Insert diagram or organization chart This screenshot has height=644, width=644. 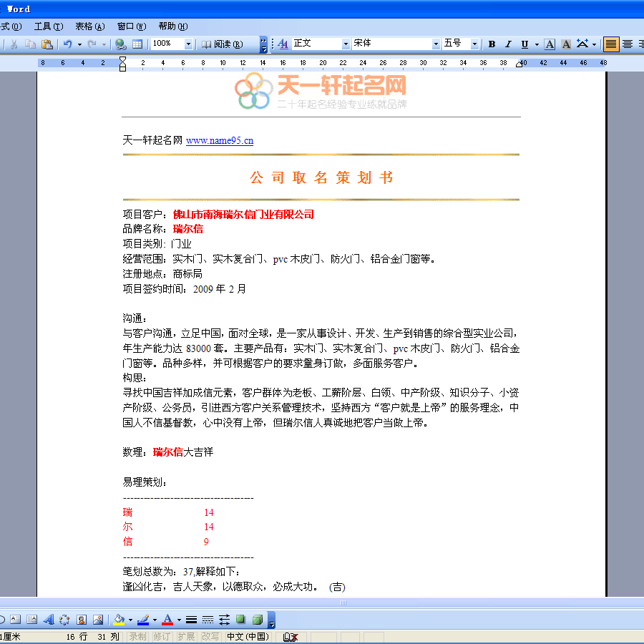(x=64, y=620)
